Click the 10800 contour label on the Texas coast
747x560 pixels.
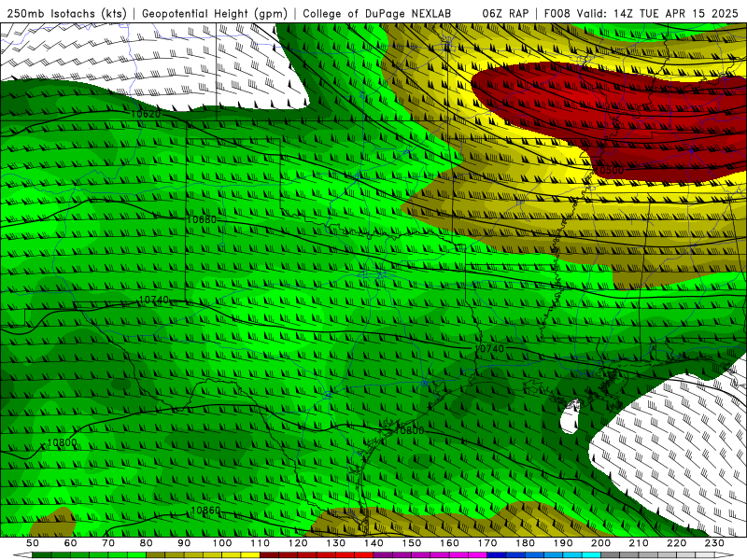point(409,430)
